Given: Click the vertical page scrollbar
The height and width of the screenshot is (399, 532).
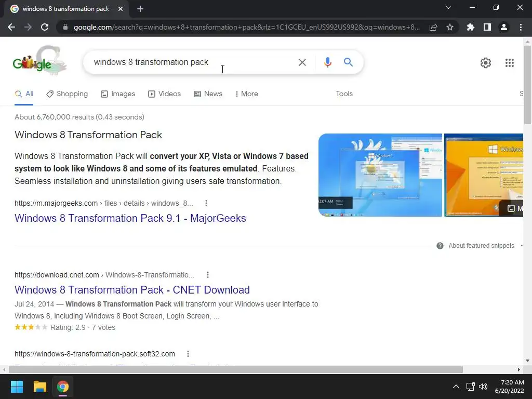Looking at the screenshot, I should [527, 85].
